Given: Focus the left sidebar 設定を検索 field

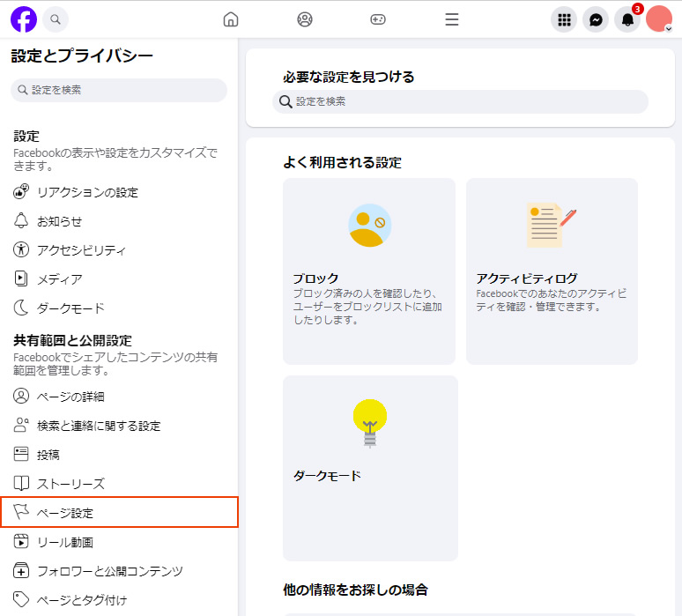Looking at the screenshot, I should coord(119,90).
